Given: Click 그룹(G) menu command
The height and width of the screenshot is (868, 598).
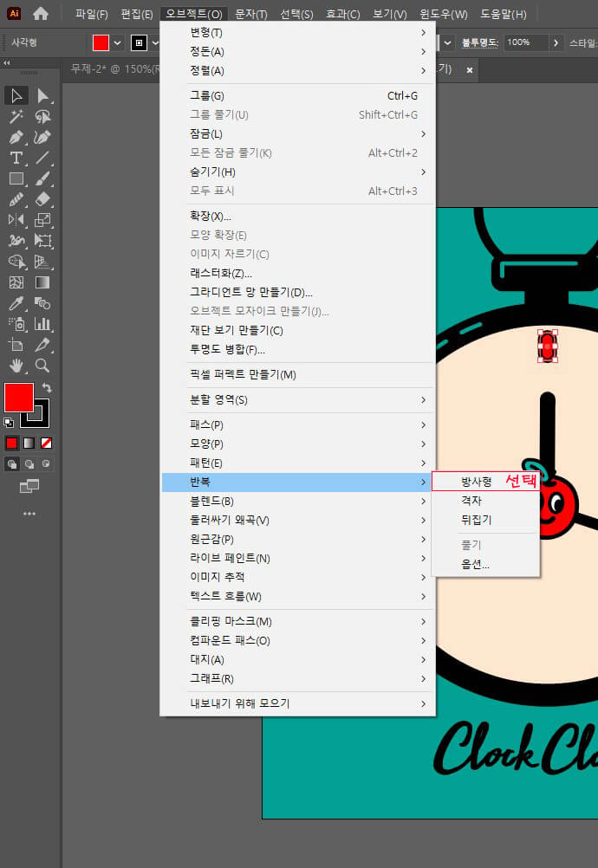Looking at the screenshot, I should tap(298, 96).
